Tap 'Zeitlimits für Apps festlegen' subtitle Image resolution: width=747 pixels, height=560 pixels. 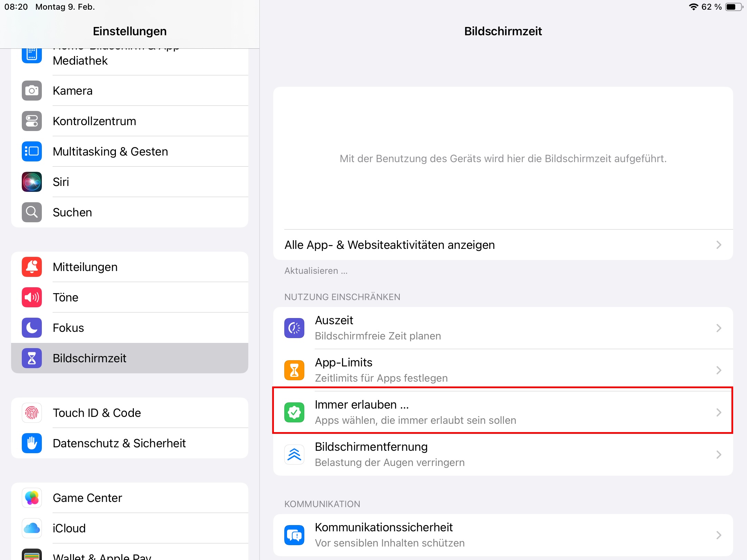[x=381, y=378]
